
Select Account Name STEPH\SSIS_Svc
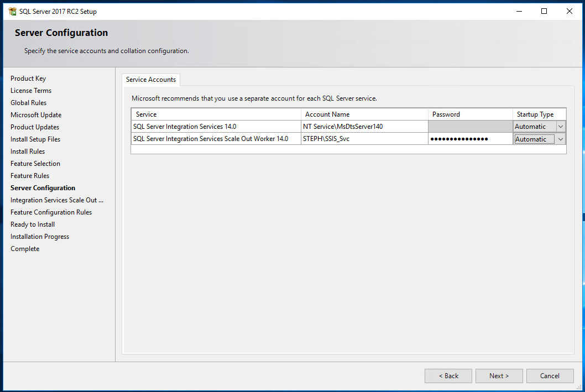click(x=365, y=138)
